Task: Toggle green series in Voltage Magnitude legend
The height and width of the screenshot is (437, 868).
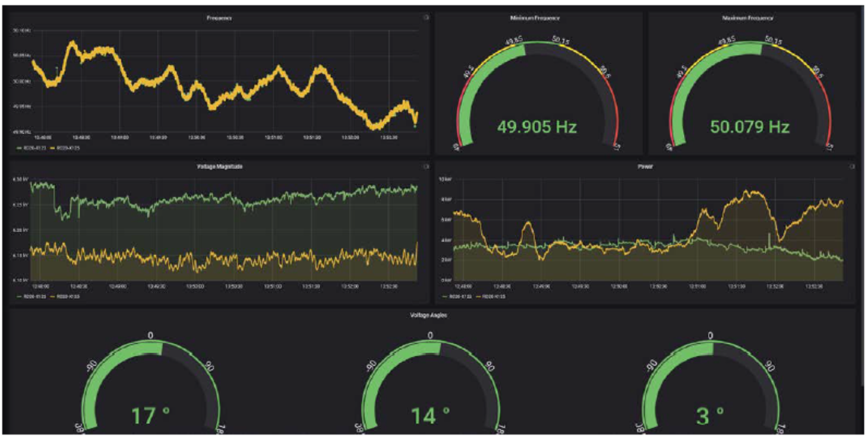Action: [x=31, y=296]
